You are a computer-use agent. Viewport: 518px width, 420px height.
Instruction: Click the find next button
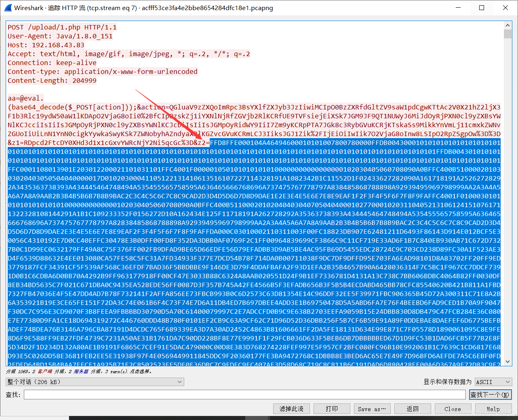491,395
